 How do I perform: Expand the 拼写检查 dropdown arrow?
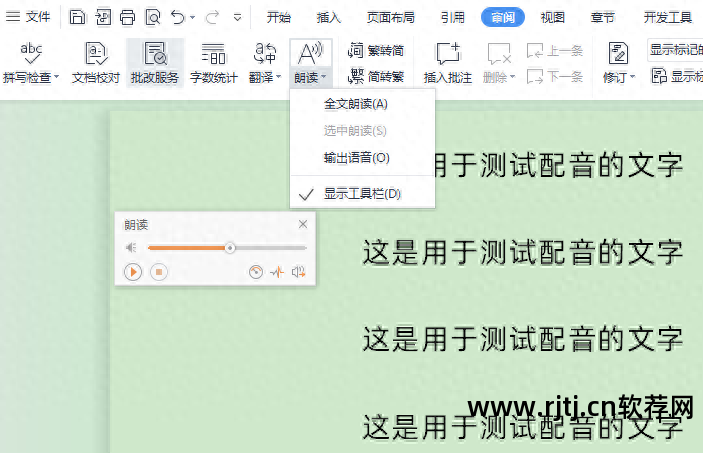pos(57,77)
